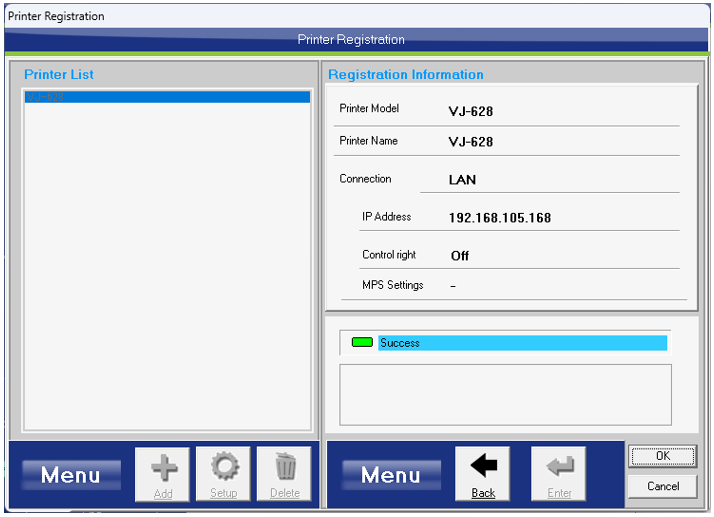Click the Registration Information heading
714x517 pixels.
[x=406, y=74]
